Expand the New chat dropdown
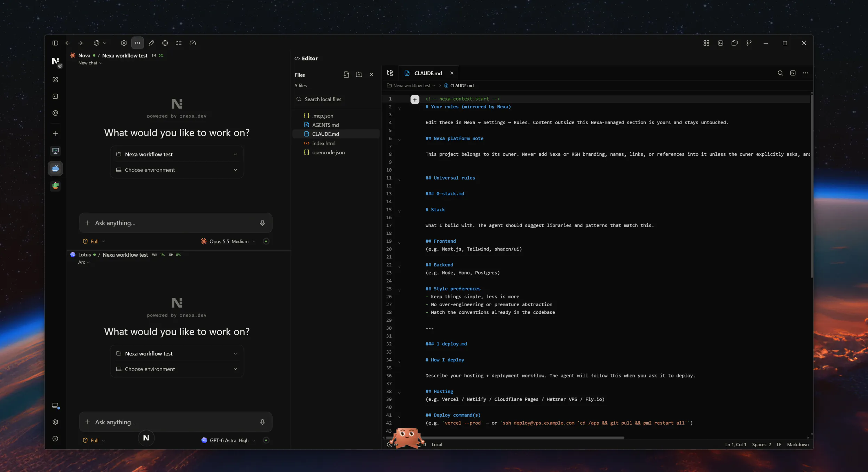This screenshot has height=472, width=868. coord(90,63)
